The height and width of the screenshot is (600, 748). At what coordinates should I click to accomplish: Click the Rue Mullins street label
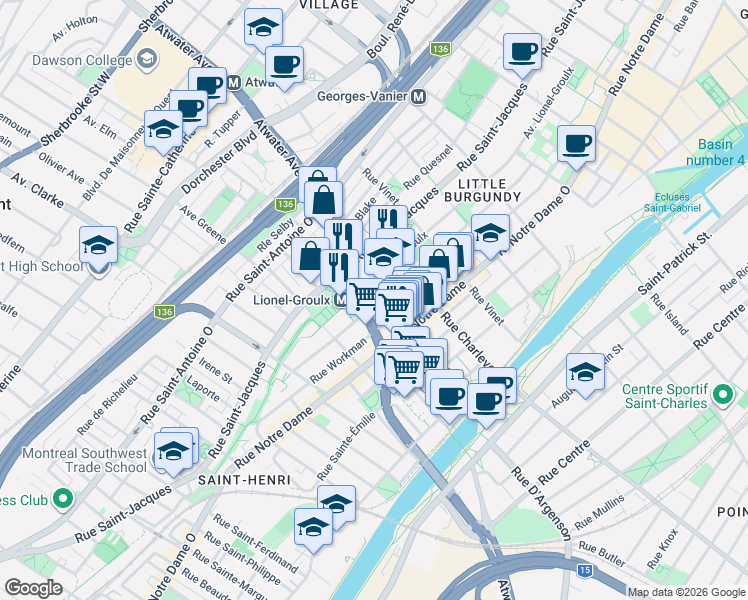tap(600, 512)
